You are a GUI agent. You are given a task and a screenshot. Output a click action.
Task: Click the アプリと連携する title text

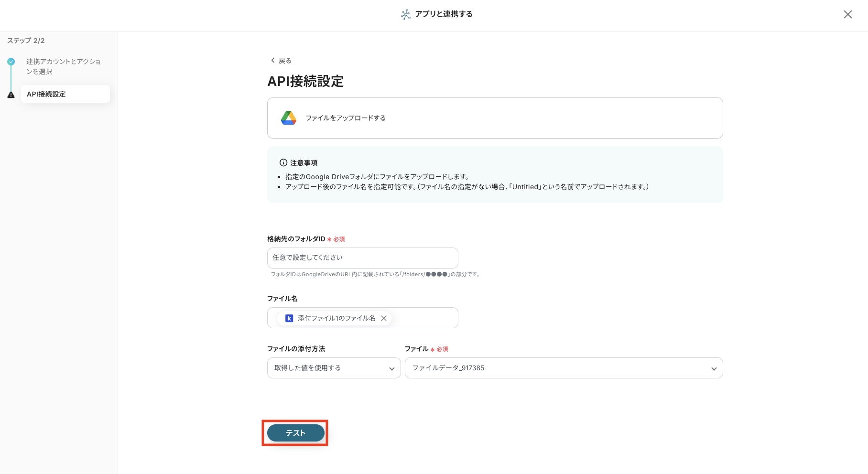pyautogui.click(x=444, y=14)
